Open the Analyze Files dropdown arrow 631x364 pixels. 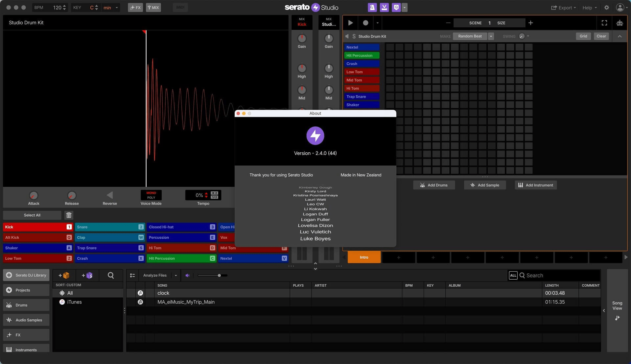click(x=175, y=275)
